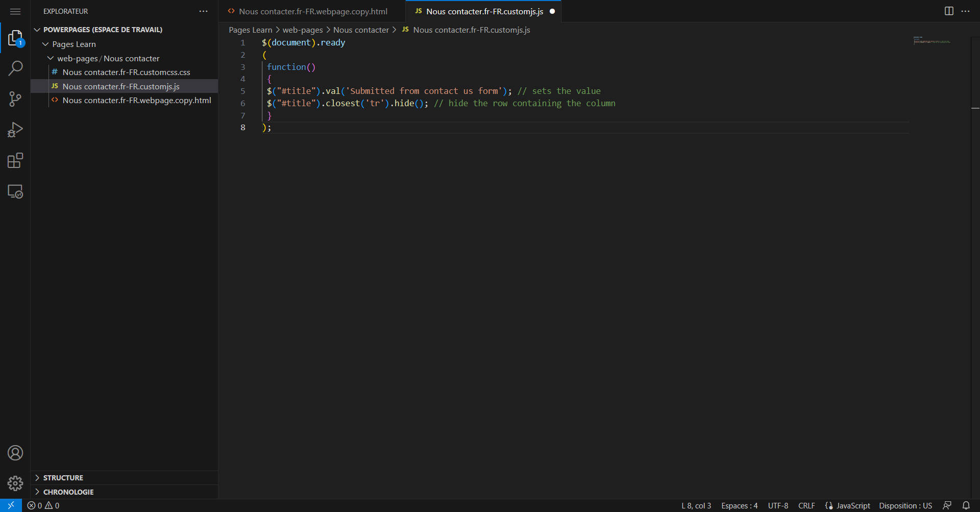Switch to Nous contacter.fr-FR.webpage.copy.html tab
Image resolution: width=980 pixels, height=512 pixels.
coord(312,11)
